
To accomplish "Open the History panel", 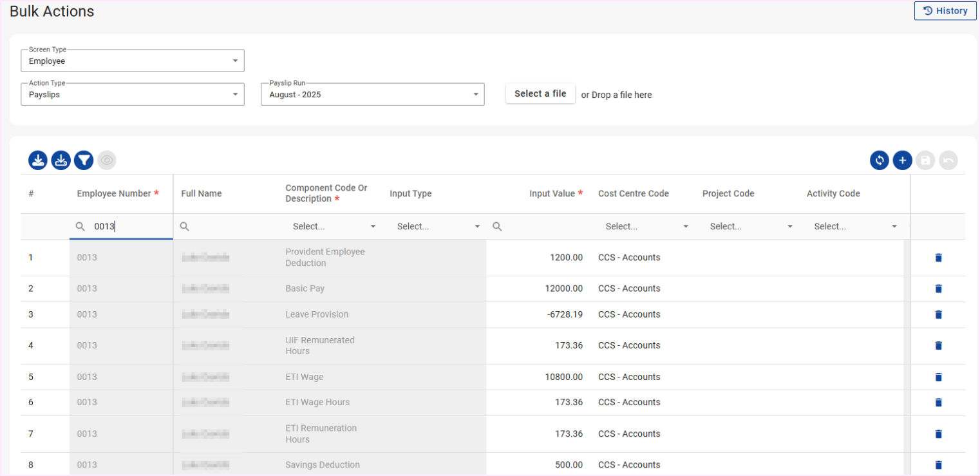I will [945, 11].
